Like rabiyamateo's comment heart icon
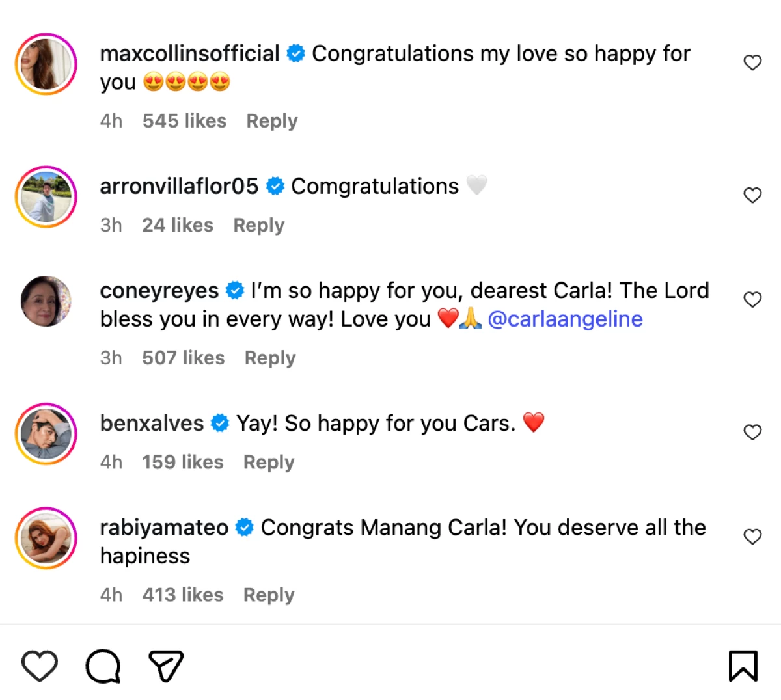This screenshot has height=700, width=781. [x=752, y=537]
